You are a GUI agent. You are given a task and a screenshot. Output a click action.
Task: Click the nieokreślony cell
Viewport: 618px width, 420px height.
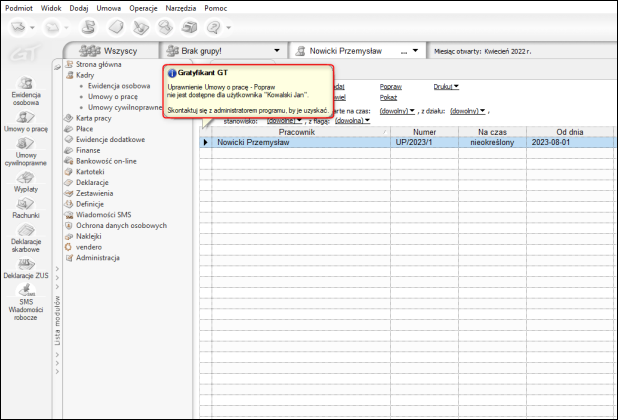tap(492, 142)
